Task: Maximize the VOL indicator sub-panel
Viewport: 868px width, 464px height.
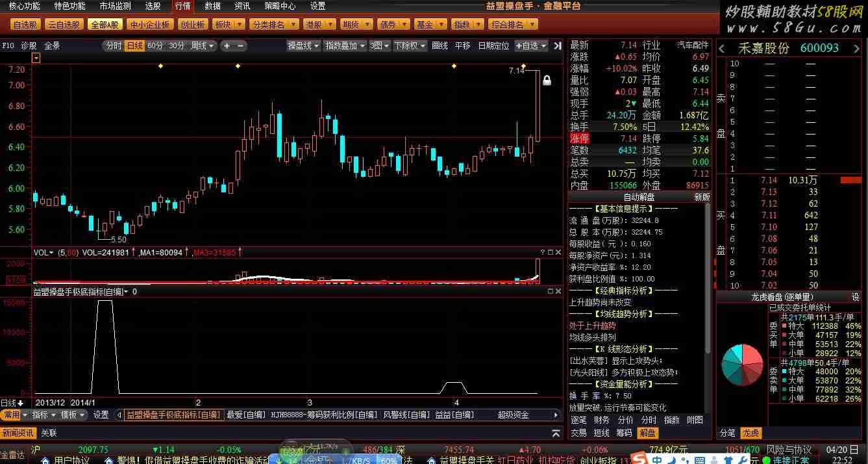Action: [x=550, y=252]
